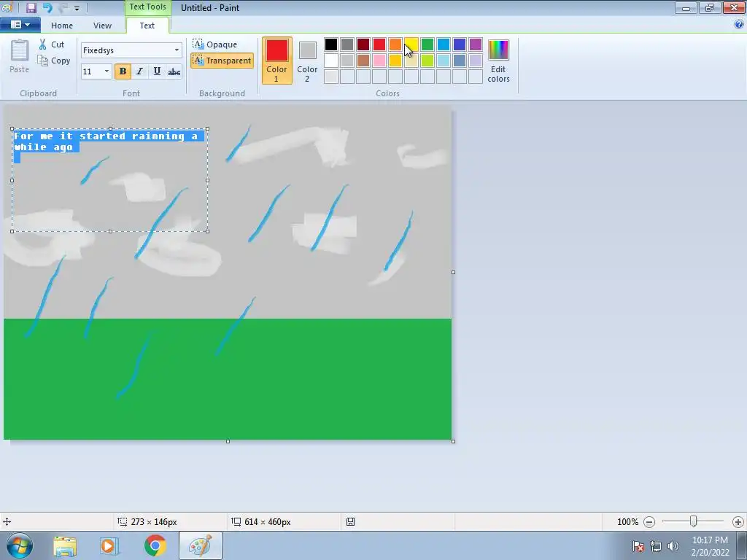Pick the red color swatch in palette

379,44
